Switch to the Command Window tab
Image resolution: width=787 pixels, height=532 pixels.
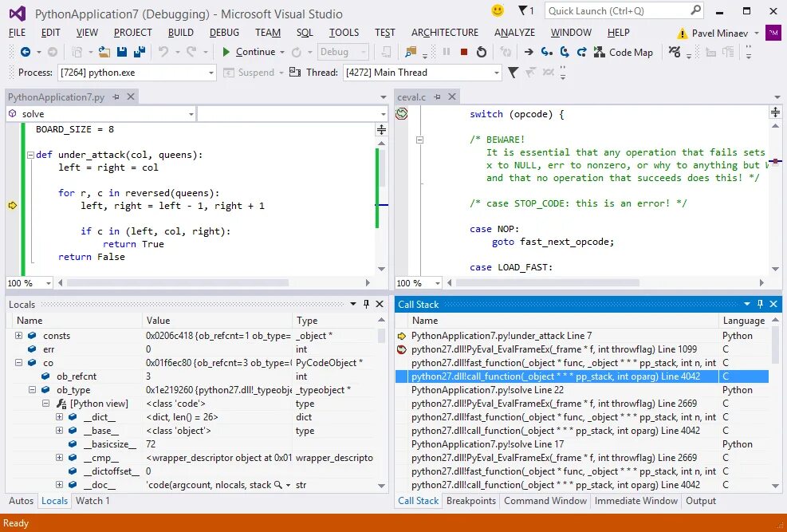pos(545,500)
